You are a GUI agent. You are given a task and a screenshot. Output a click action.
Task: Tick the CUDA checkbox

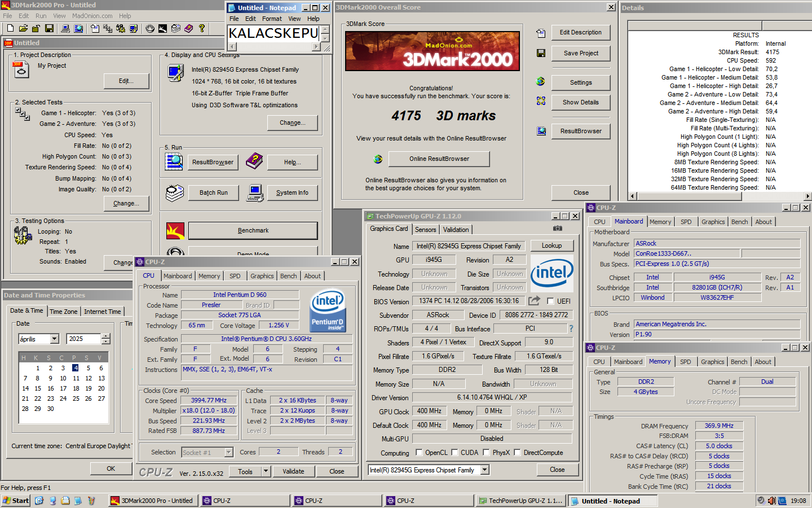[x=454, y=453]
